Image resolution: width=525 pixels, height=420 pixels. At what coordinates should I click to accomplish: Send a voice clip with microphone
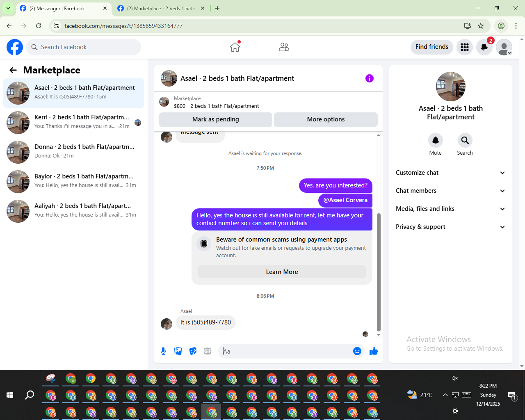[x=163, y=351]
